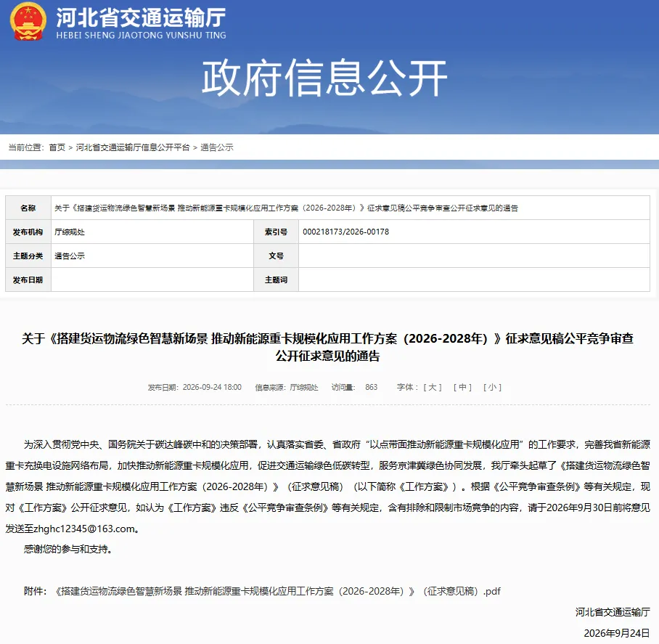Image resolution: width=659 pixels, height=644 pixels.
Task: Click the 主题词 table label
Action: click(276, 280)
